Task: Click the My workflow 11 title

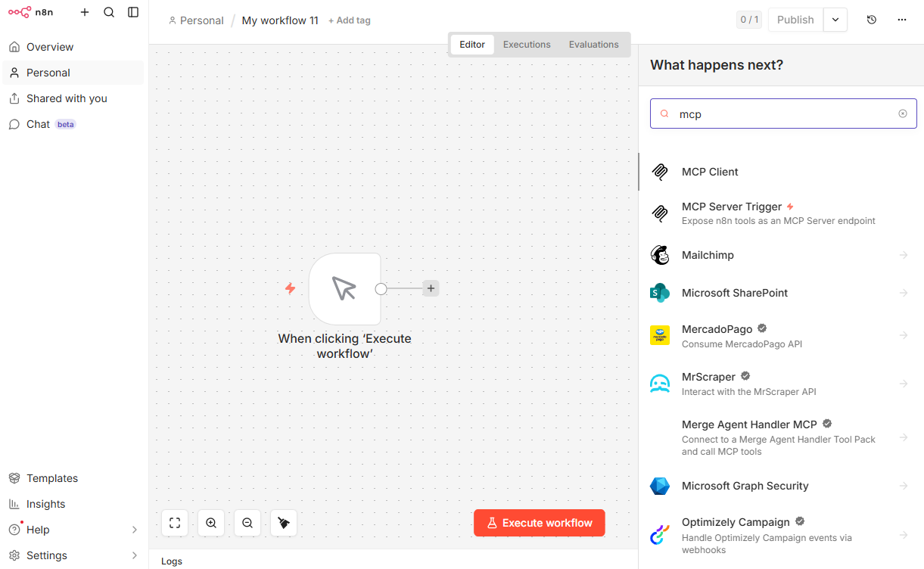Action: pos(280,20)
